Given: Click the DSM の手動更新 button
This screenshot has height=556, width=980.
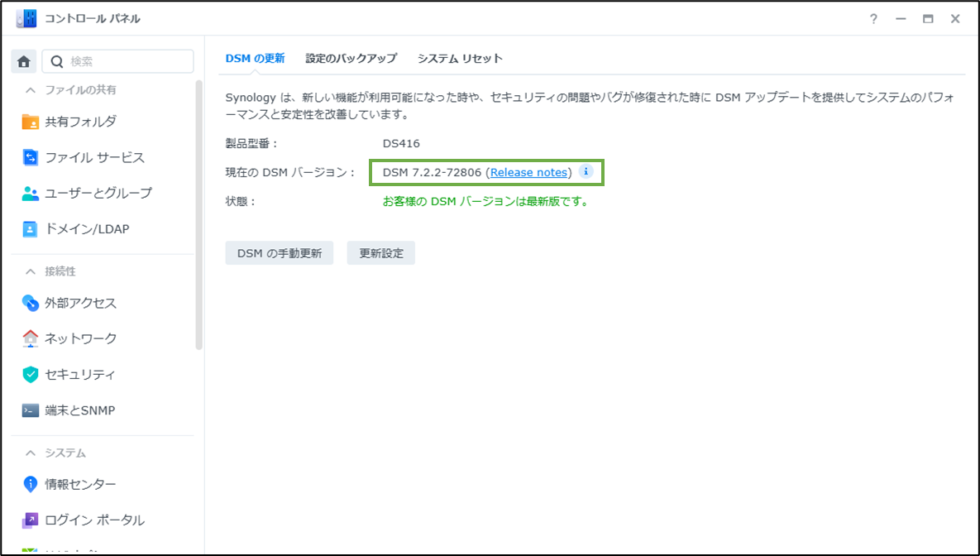Looking at the screenshot, I should click(280, 253).
